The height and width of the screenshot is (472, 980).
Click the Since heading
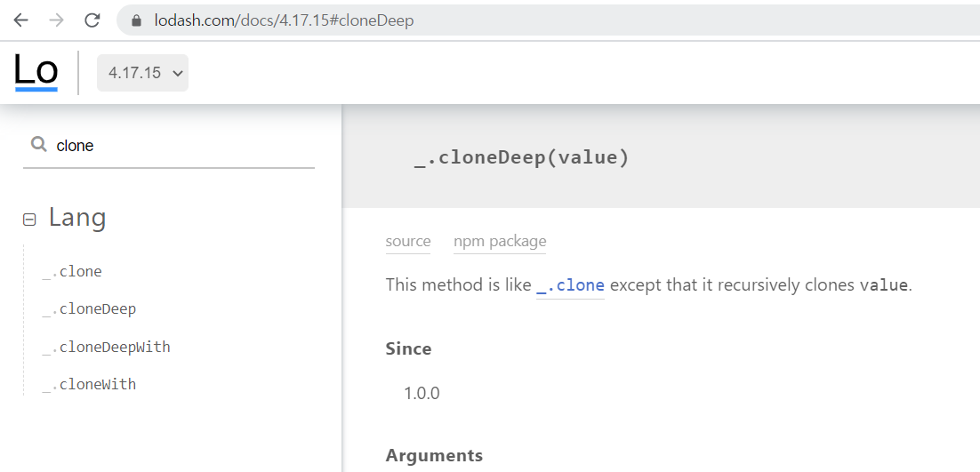point(409,348)
